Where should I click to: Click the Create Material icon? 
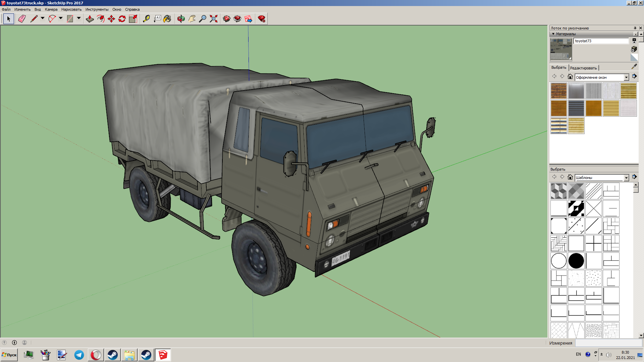click(634, 49)
